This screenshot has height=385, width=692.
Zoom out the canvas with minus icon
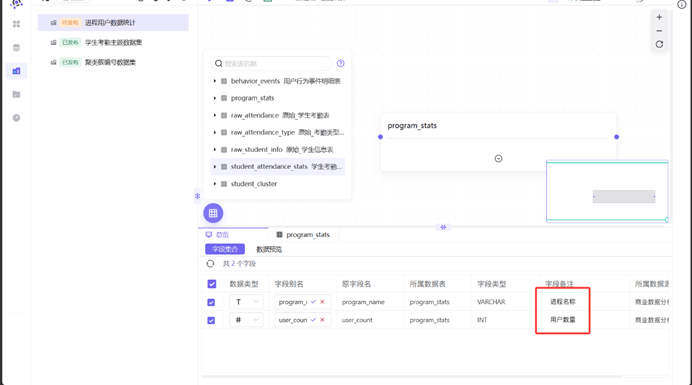tap(659, 31)
